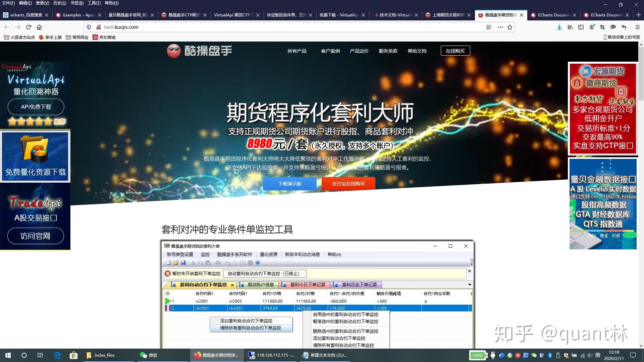Show the QR code for this page
Viewport: 644px width, 362px height.
[x=489, y=27]
